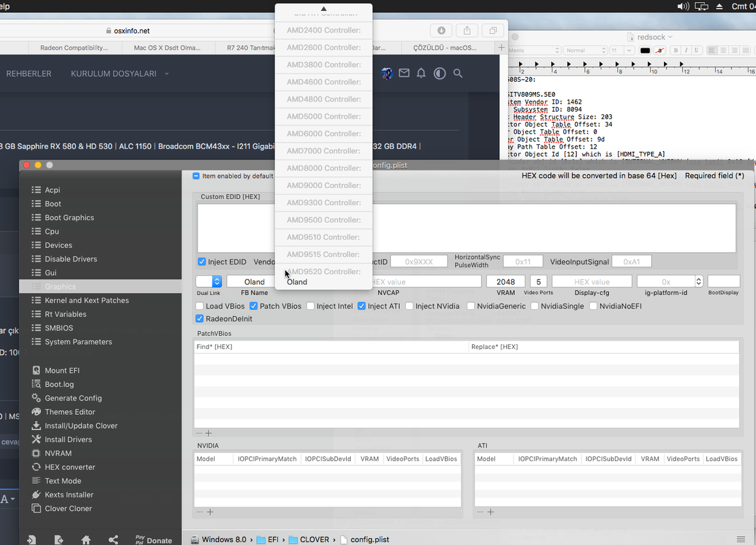Enable Inject Intel checkbox

click(x=311, y=307)
